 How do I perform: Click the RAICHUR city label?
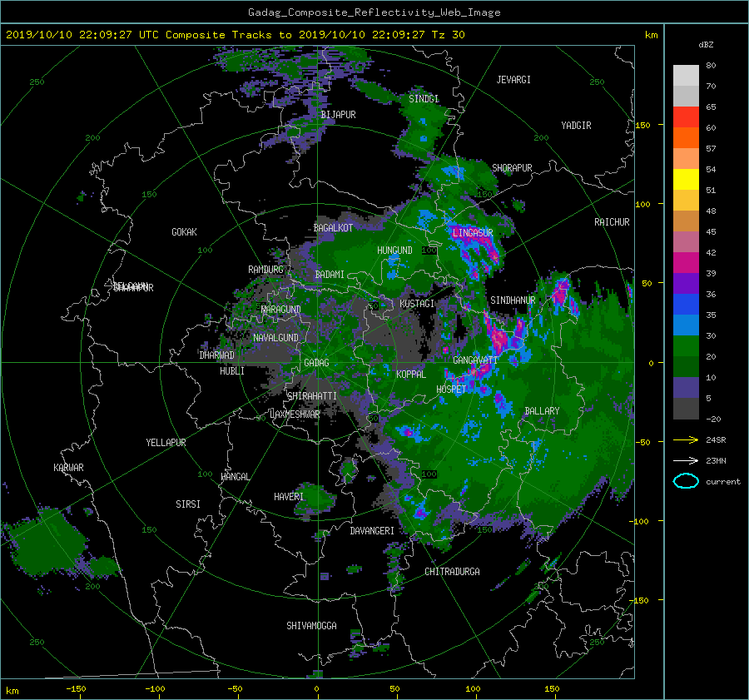[x=612, y=222]
